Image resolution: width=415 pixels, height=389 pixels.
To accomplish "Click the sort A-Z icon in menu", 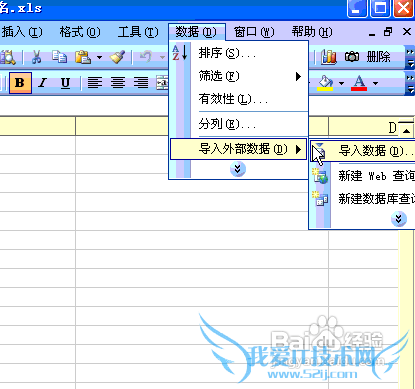I will (180, 53).
